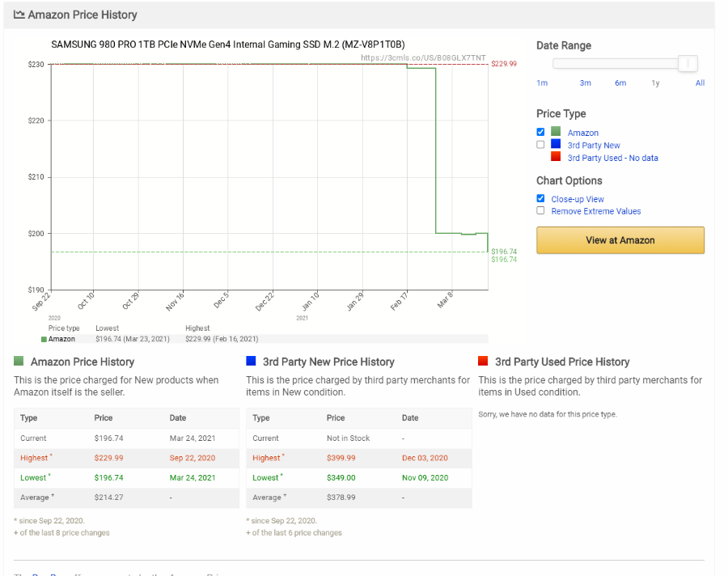Click red square beside 3rd Party Used Price History
Screen dimensions: 728x576
pos(483,361)
